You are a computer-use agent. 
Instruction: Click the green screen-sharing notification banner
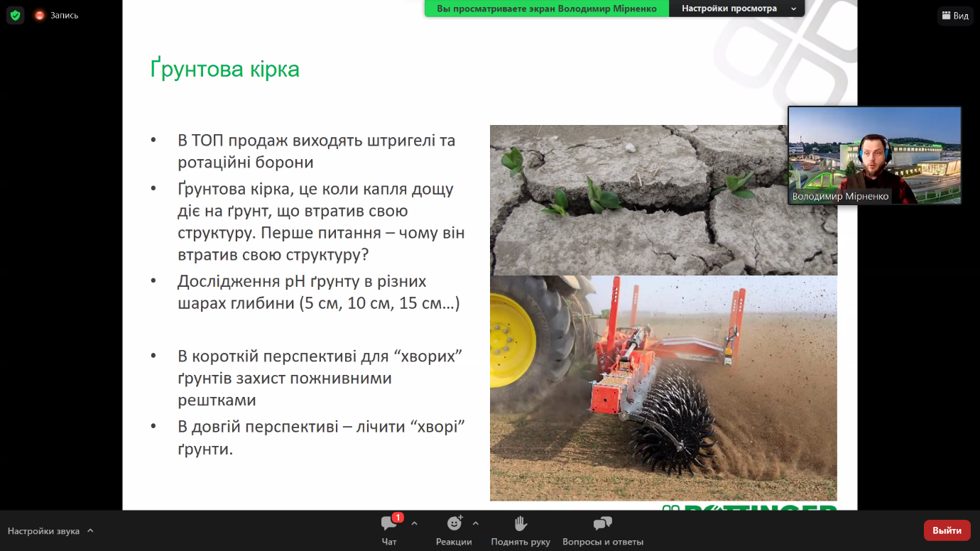pos(547,9)
